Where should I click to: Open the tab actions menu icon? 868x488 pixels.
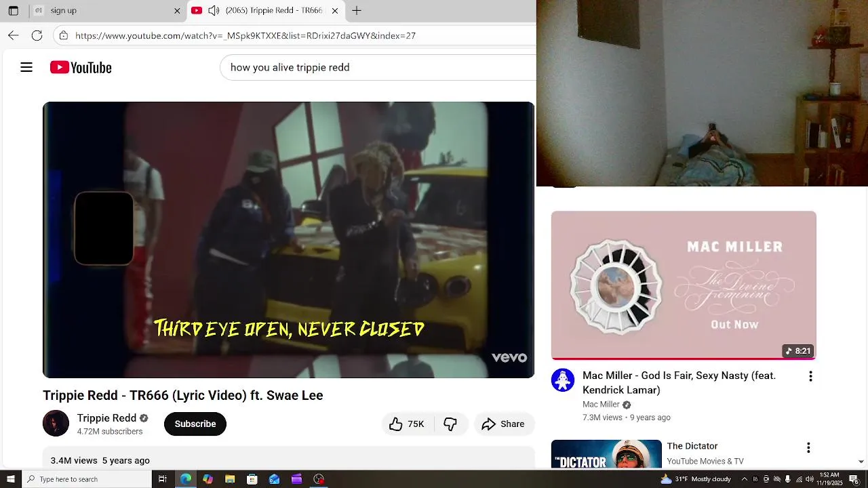(x=13, y=10)
